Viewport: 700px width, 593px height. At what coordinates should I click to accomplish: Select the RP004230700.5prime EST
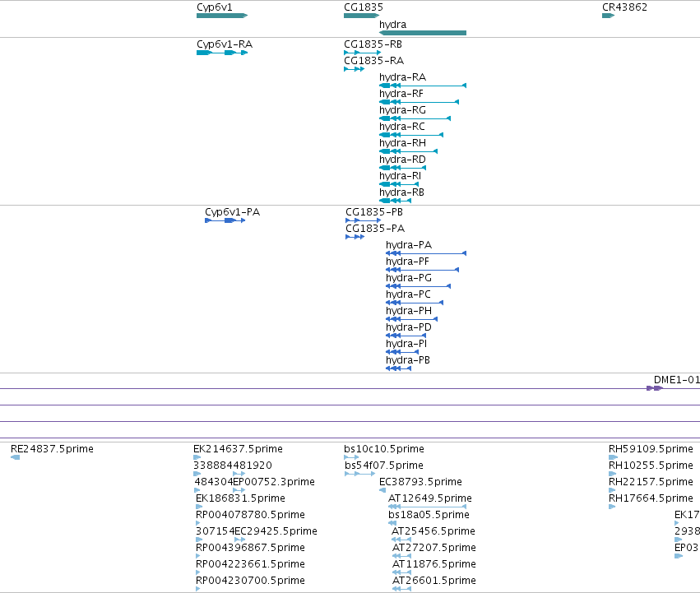click(x=197, y=590)
